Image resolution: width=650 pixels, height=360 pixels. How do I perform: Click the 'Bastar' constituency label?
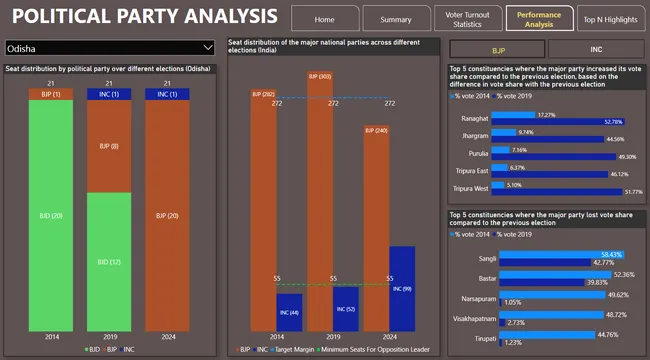[488, 279]
